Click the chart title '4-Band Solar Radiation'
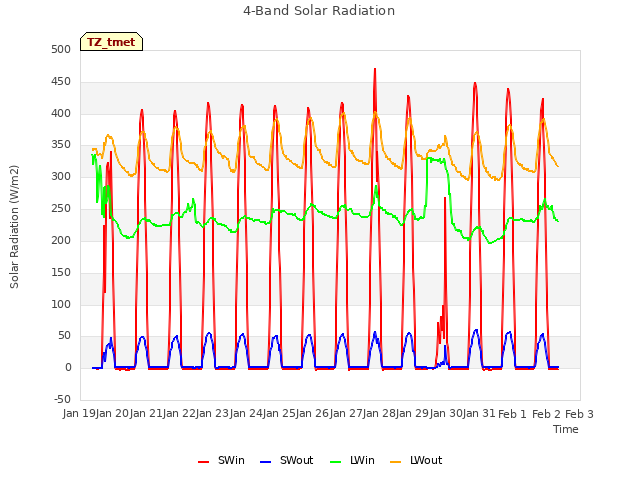Viewport: 640px width, 480px height. pos(319,11)
